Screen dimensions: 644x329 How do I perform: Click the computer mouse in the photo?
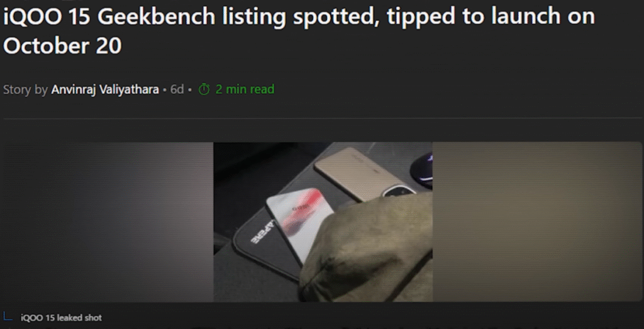click(x=423, y=169)
